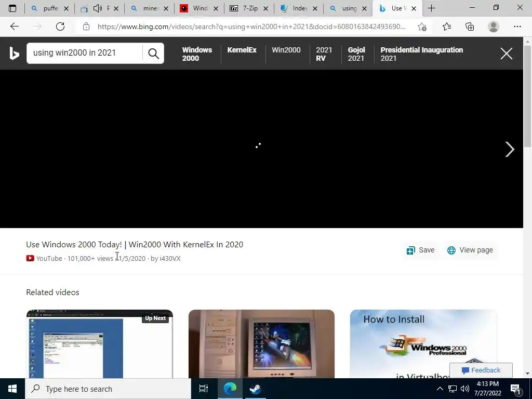Click the Bing logo

(x=14, y=54)
